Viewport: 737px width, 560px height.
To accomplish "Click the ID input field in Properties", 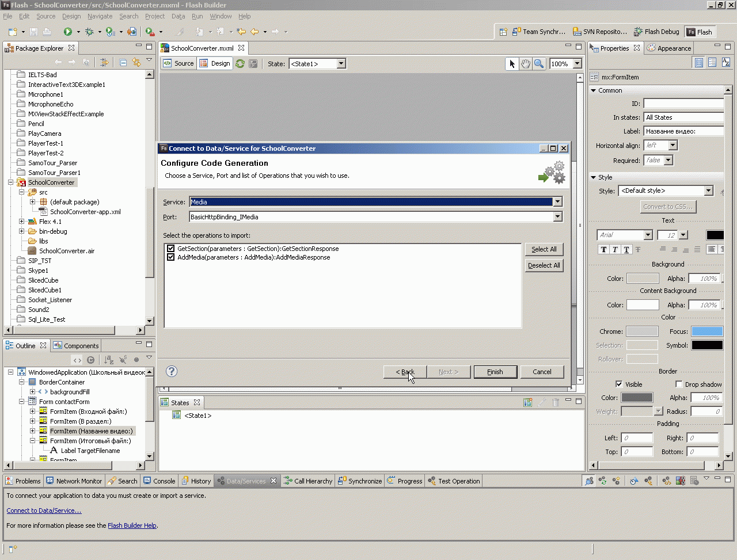I will click(x=683, y=104).
